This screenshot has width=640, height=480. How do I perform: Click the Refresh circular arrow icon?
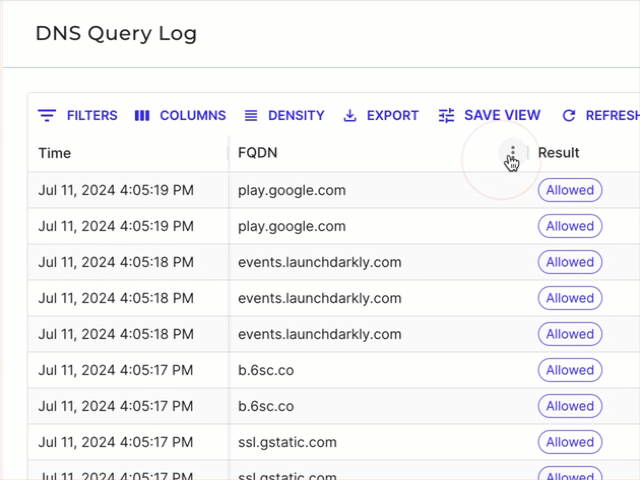pyautogui.click(x=569, y=116)
